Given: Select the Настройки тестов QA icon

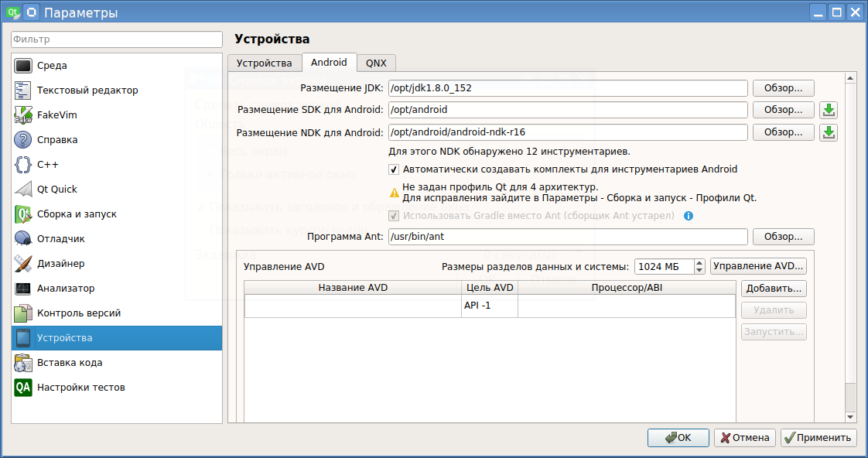Looking at the screenshot, I should tap(23, 388).
